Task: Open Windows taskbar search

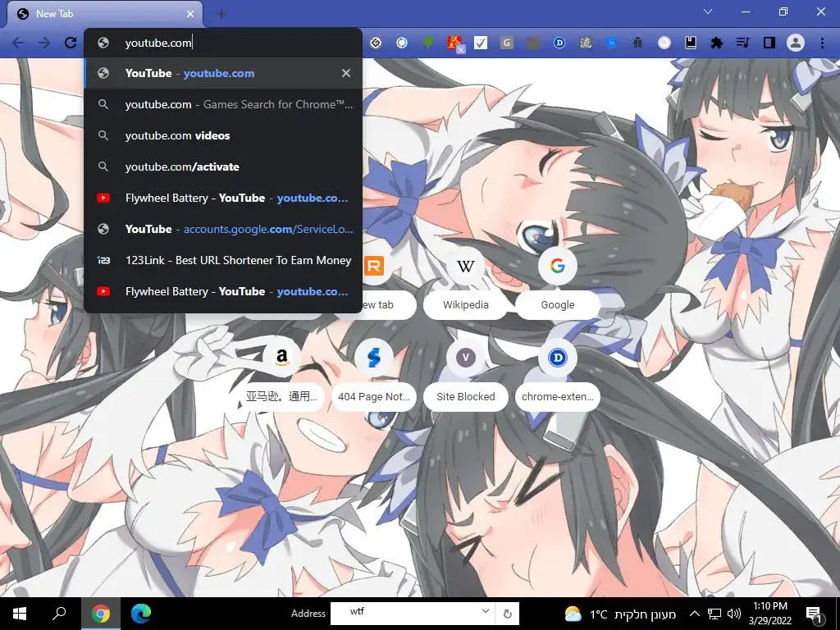Action: (x=59, y=614)
